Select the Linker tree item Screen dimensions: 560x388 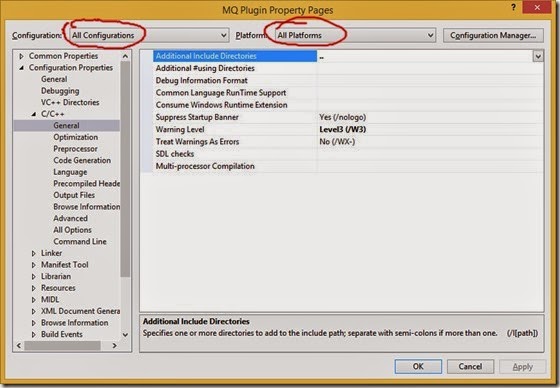51,253
